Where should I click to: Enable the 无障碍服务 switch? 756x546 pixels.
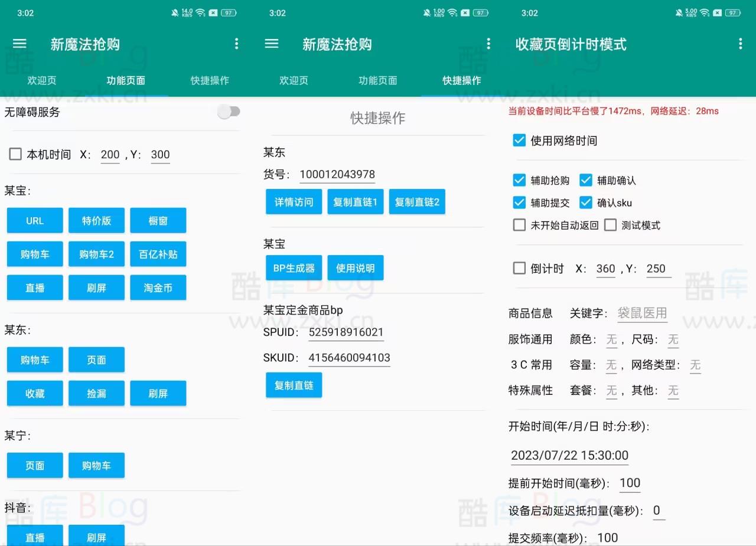[x=229, y=111]
